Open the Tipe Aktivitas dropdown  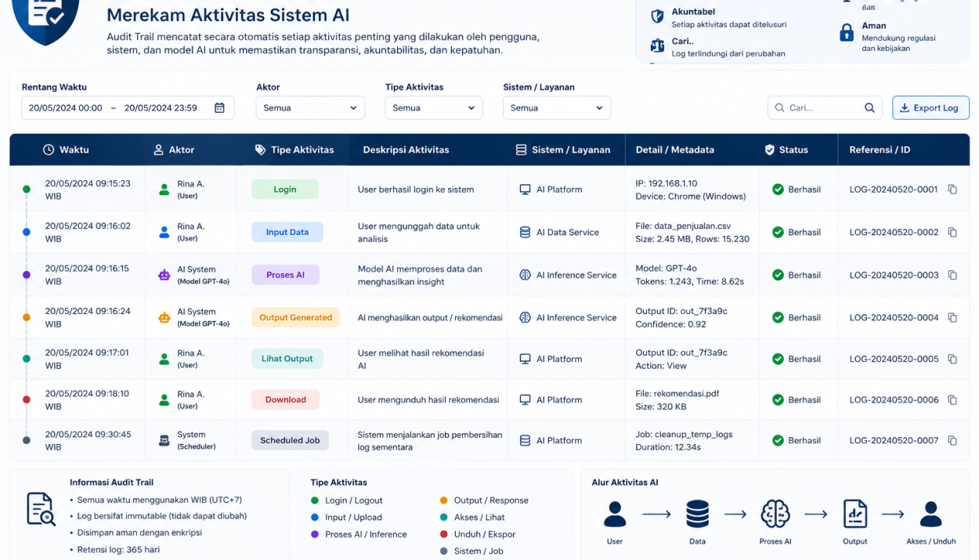(434, 108)
